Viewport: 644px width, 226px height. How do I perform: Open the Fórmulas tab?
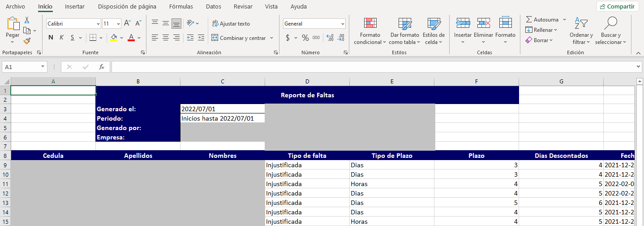point(181,7)
